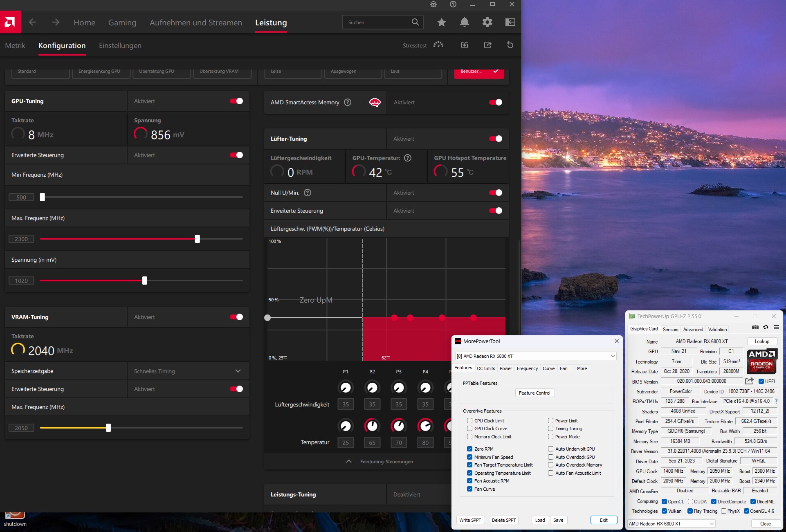The image size is (786, 532).
Task: Click GPU-Z screenshot camera icon
Action: coord(755,327)
